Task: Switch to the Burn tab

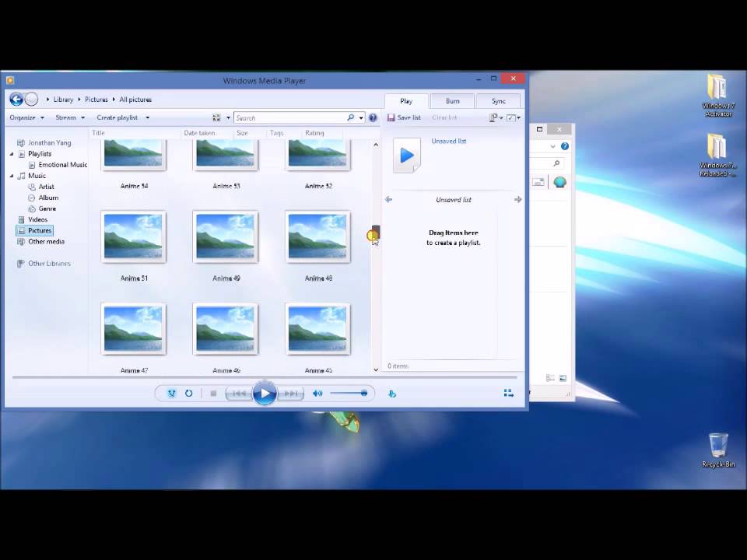Action: click(453, 101)
